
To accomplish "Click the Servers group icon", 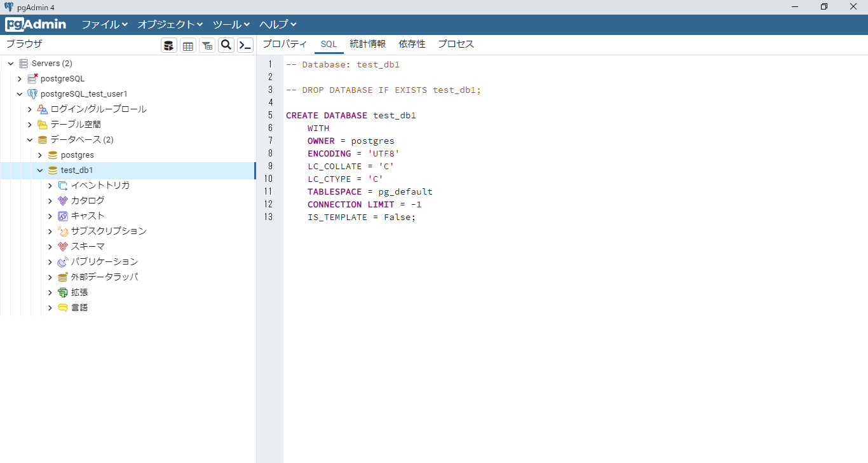I will 24,64.
